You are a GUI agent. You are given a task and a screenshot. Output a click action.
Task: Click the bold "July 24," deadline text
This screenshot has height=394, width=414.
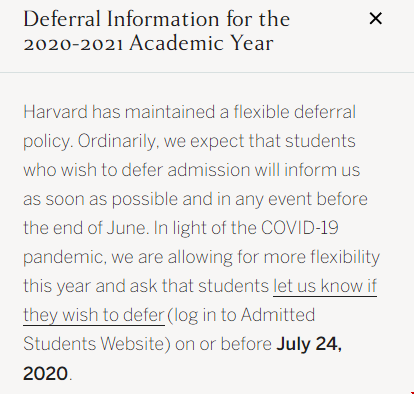[309, 344]
